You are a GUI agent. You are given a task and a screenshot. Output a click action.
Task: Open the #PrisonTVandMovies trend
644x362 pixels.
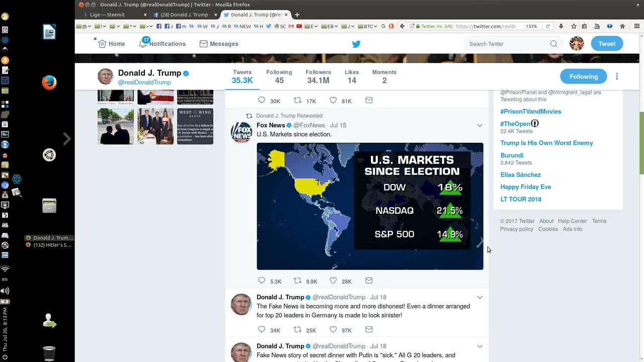click(x=530, y=112)
